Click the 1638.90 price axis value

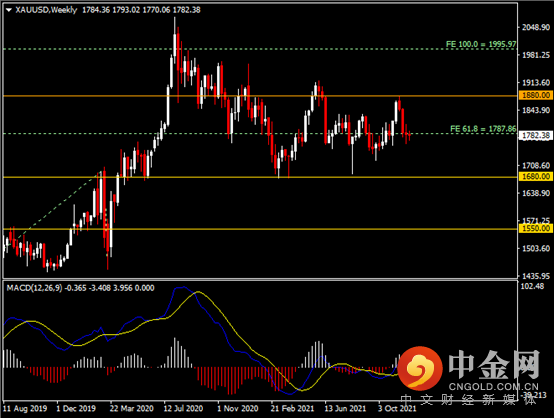(536, 193)
